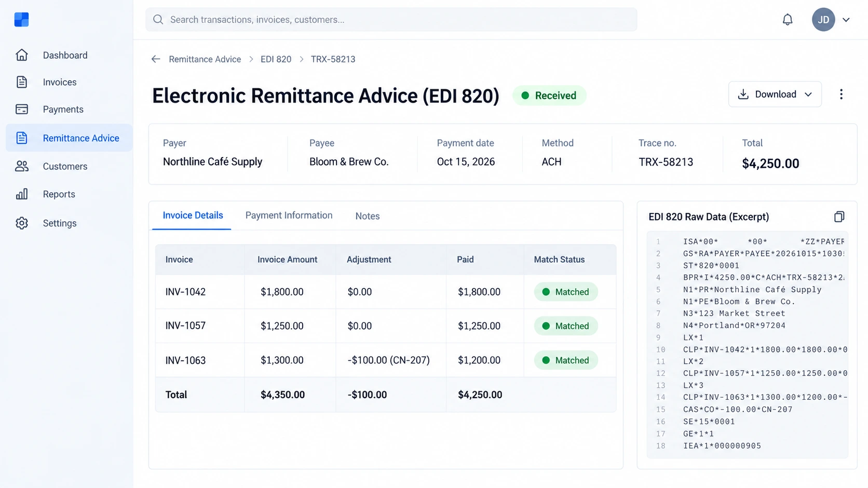Click payee name Bloom & Brew Co.
Image resolution: width=868 pixels, height=488 pixels.
point(349,161)
